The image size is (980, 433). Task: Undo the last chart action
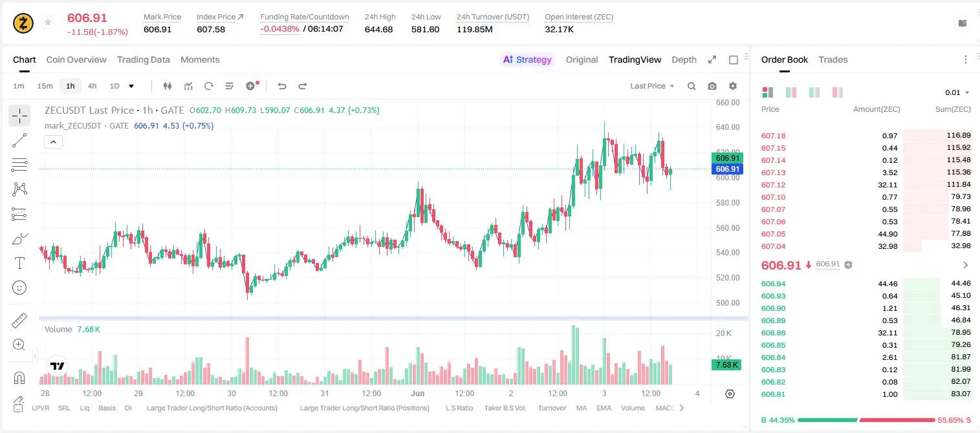click(282, 86)
